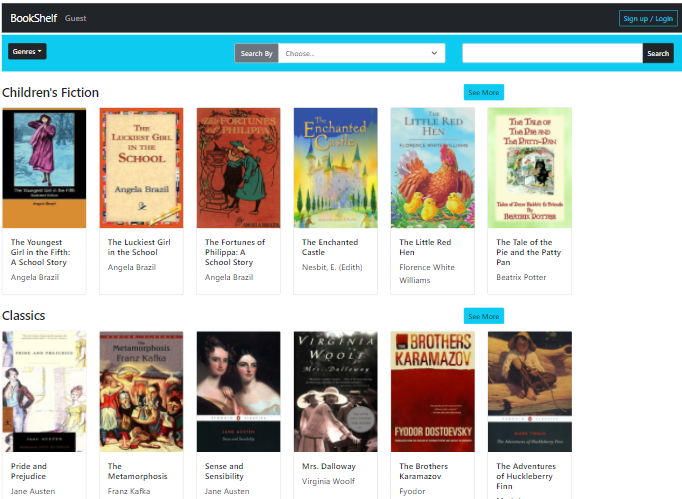Click title text The Little Red Hen
682x499 pixels.
point(425,247)
